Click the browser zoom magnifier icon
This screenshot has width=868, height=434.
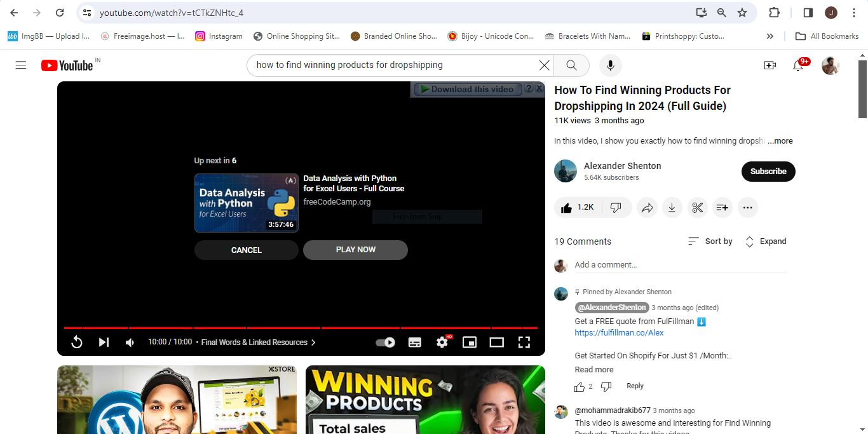point(722,13)
